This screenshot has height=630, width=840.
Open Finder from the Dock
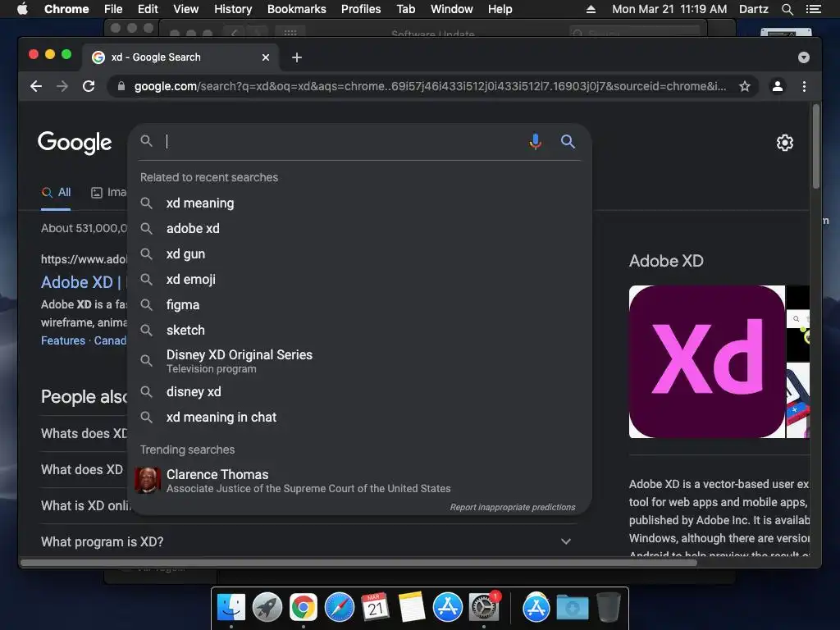click(231, 608)
